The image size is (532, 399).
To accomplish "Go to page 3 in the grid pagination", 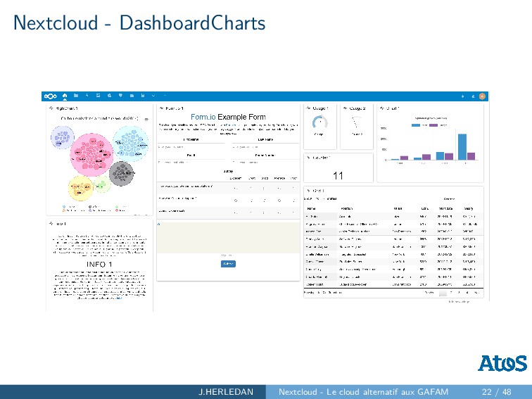I will click(x=459, y=293).
